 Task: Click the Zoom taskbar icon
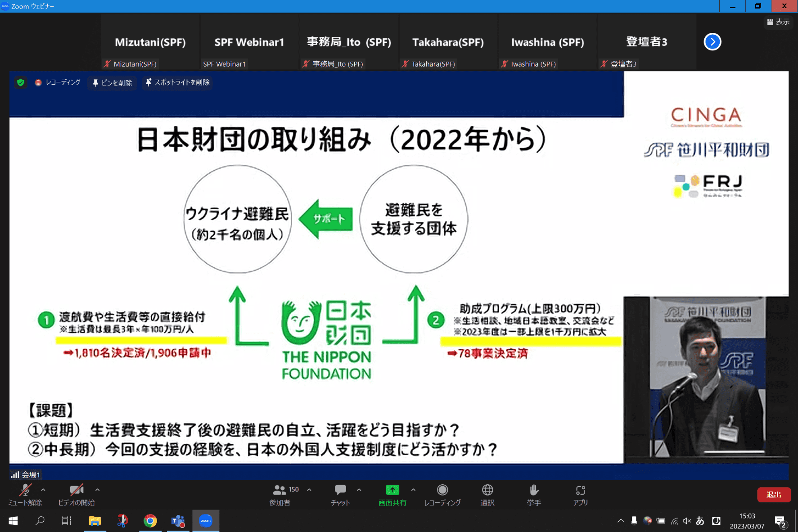pos(206,521)
